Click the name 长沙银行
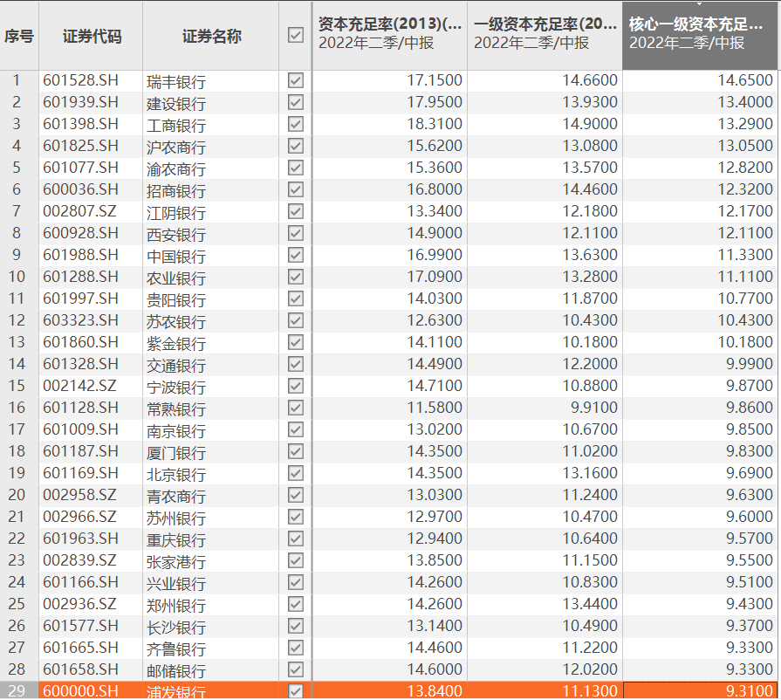 tap(175, 628)
